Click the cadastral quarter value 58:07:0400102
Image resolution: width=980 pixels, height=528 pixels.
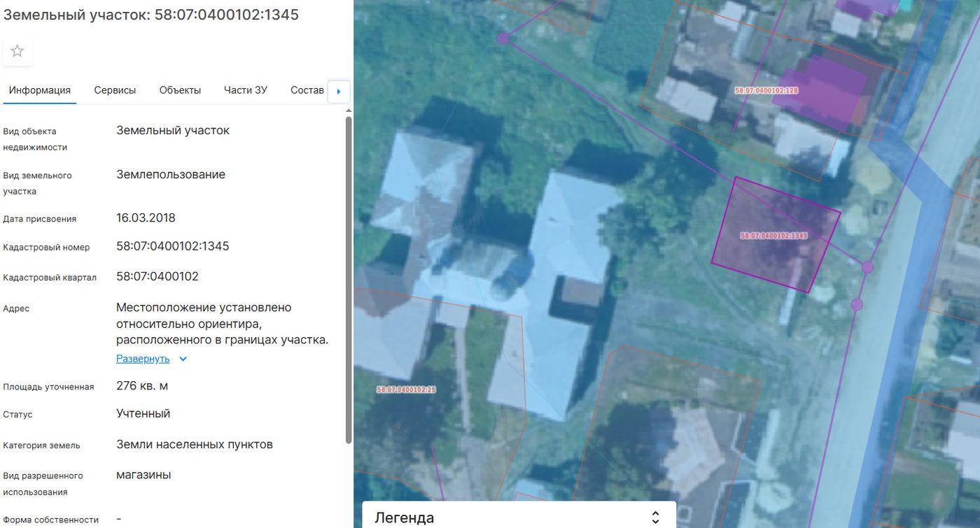click(157, 277)
